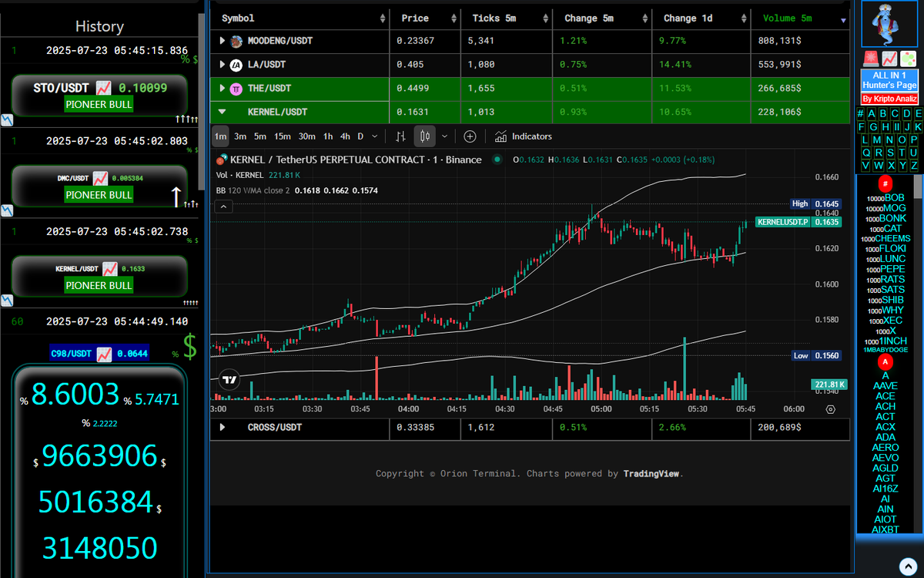Sort by the Ticks 5m column header

pos(505,18)
